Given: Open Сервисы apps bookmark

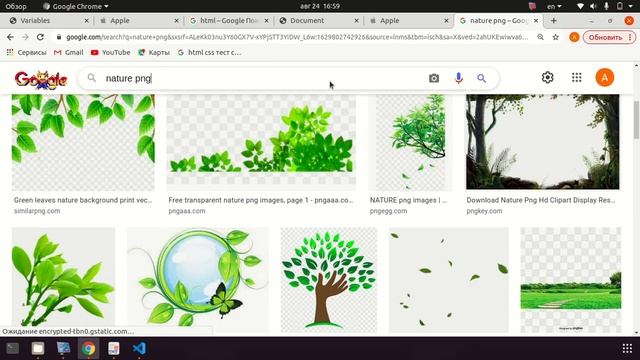Looking at the screenshot, I should point(26,52).
